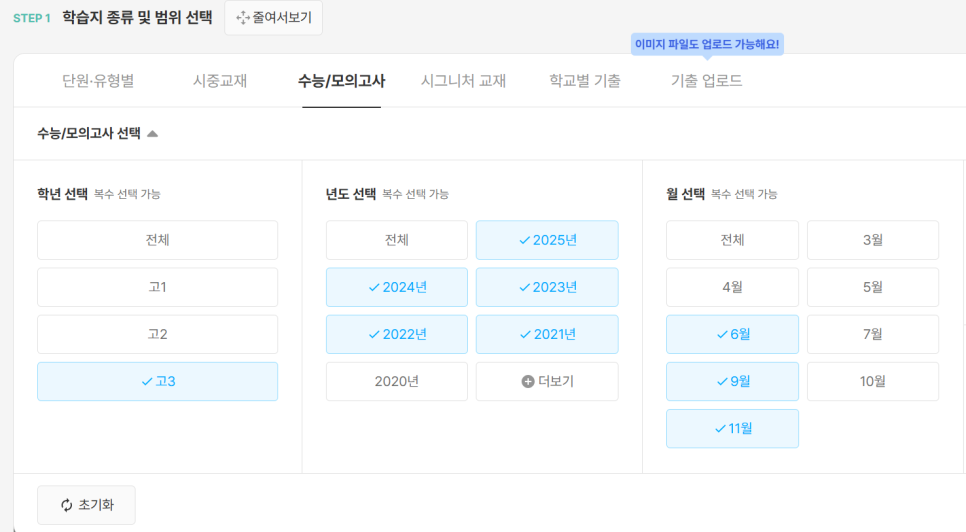Select 전체 under 월 선택
This screenshot has height=532, width=966.
[733, 240]
